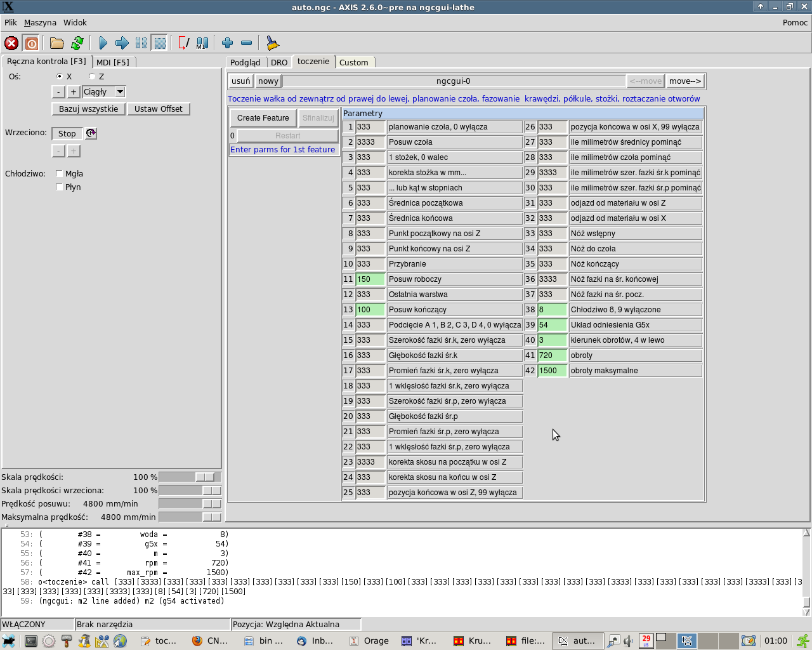Open calendar icon showing 29
This screenshot has height=650, width=812.
pyautogui.click(x=646, y=640)
